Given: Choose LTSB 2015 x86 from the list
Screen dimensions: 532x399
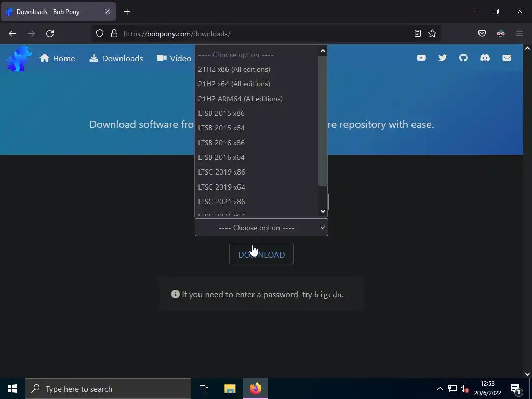Looking at the screenshot, I should pyautogui.click(x=257, y=113).
